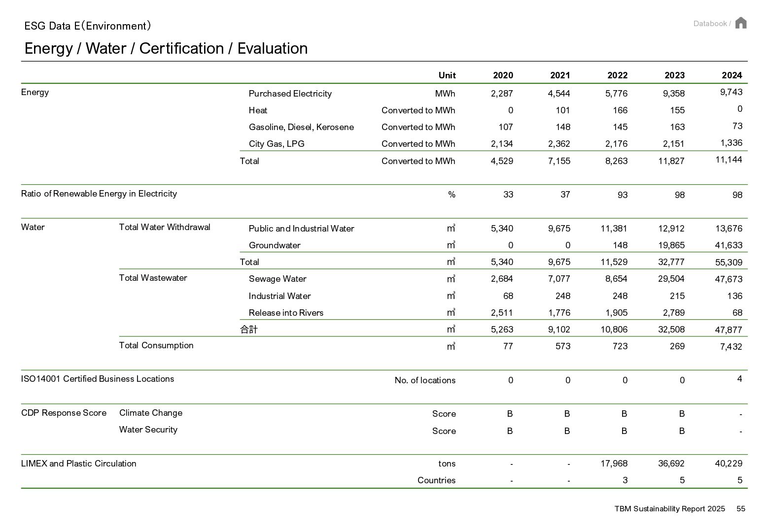Click the Release into Rivers 2020 value 2,511

click(502, 313)
